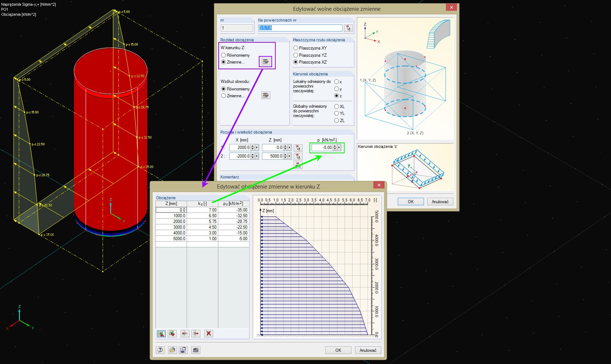Select local load direction x
611x364 pixels.
(337, 82)
